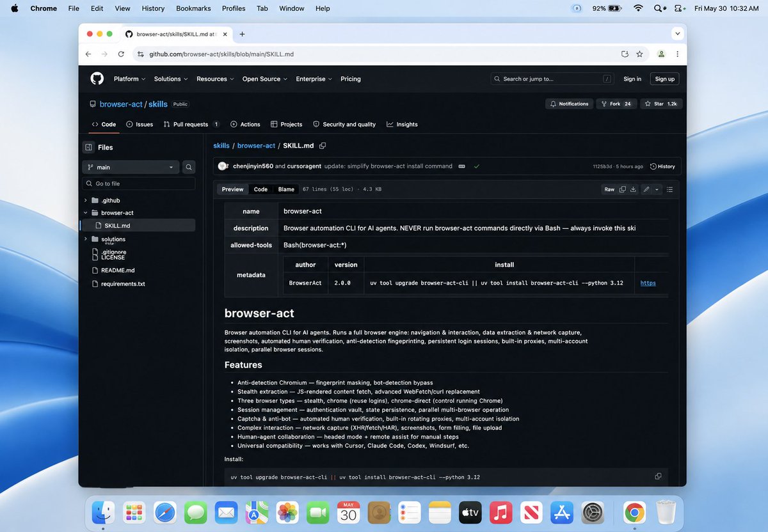
Task: Search this repository's files icon
Action: tap(189, 167)
